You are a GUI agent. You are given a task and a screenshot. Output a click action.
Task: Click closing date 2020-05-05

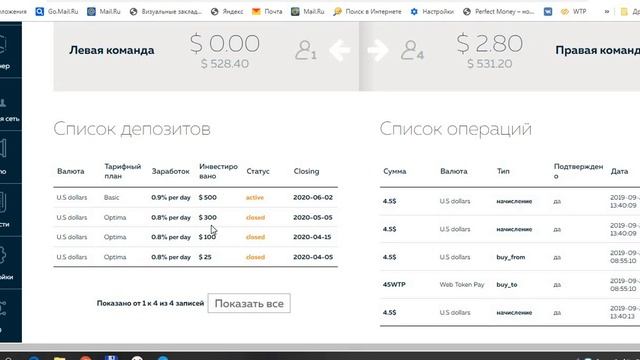click(x=313, y=218)
